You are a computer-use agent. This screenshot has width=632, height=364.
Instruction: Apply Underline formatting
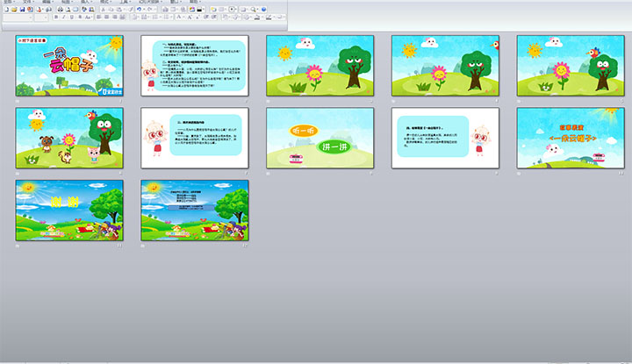[x=72, y=18]
